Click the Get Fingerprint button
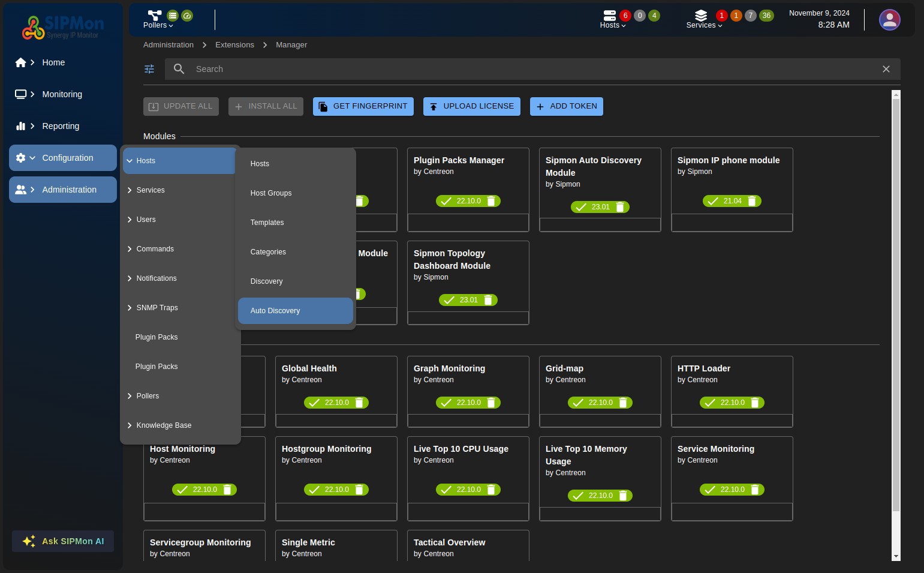 click(363, 106)
